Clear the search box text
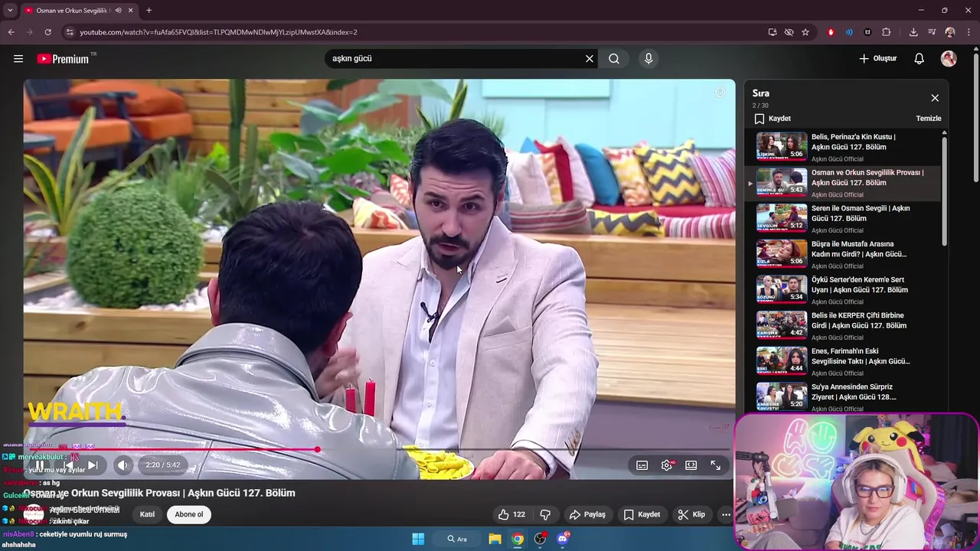 pos(590,59)
